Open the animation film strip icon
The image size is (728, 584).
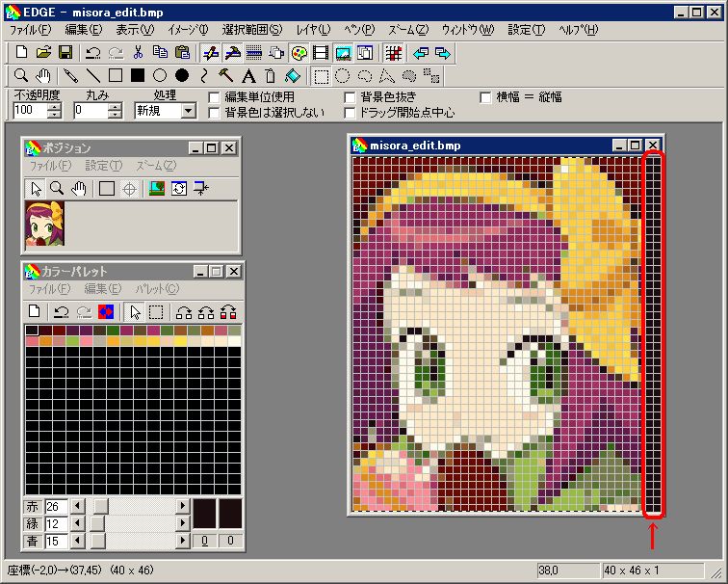pyautogui.click(x=321, y=52)
